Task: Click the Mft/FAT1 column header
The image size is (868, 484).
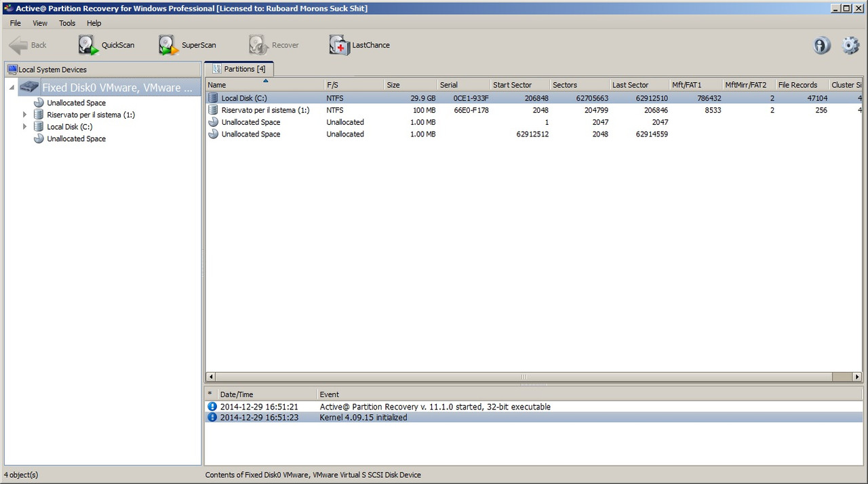Action: 696,85
